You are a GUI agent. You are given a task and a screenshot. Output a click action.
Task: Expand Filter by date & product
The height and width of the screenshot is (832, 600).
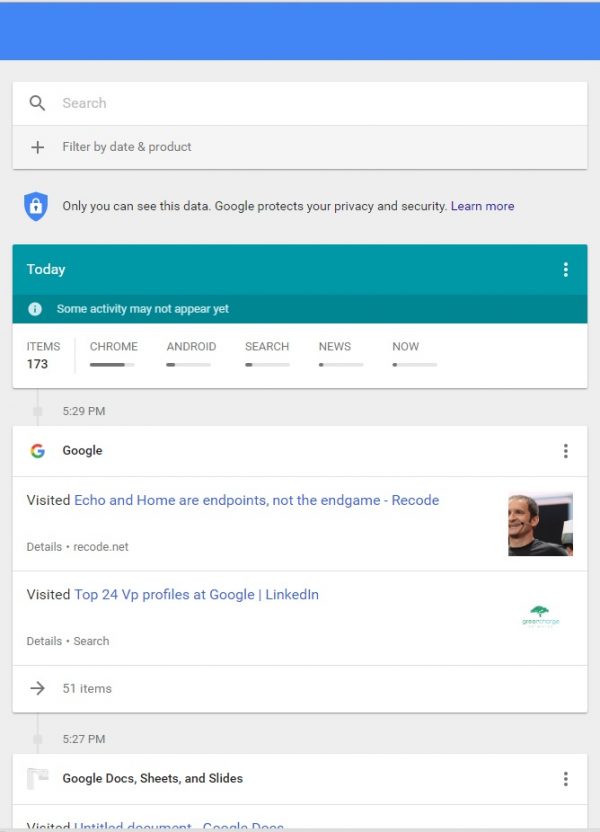pos(126,147)
